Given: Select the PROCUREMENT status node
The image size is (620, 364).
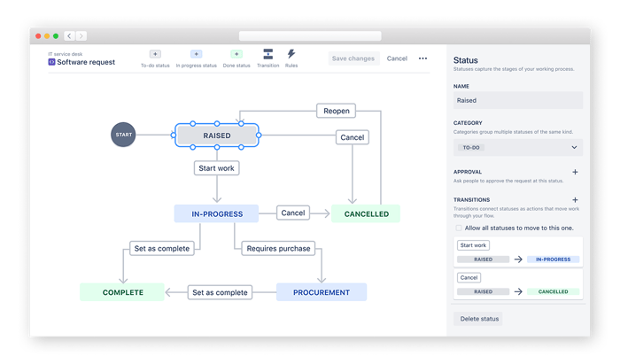Looking at the screenshot, I should click(322, 292).
